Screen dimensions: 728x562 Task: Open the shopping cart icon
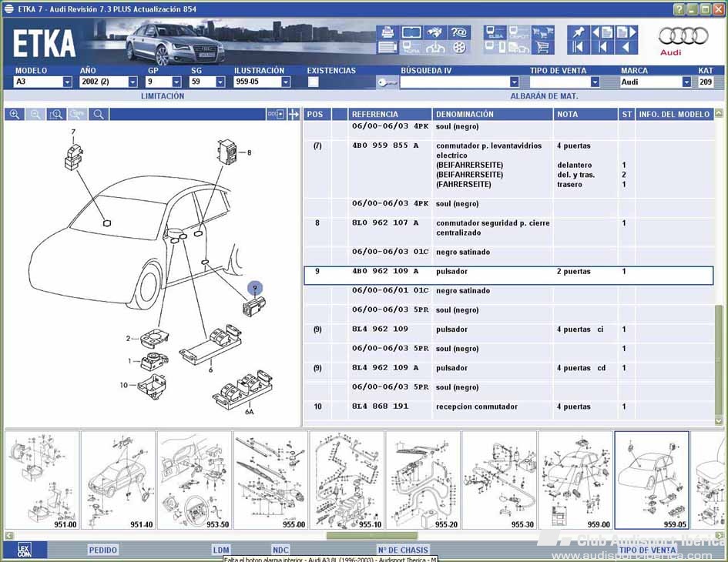(x=543, y=47)
